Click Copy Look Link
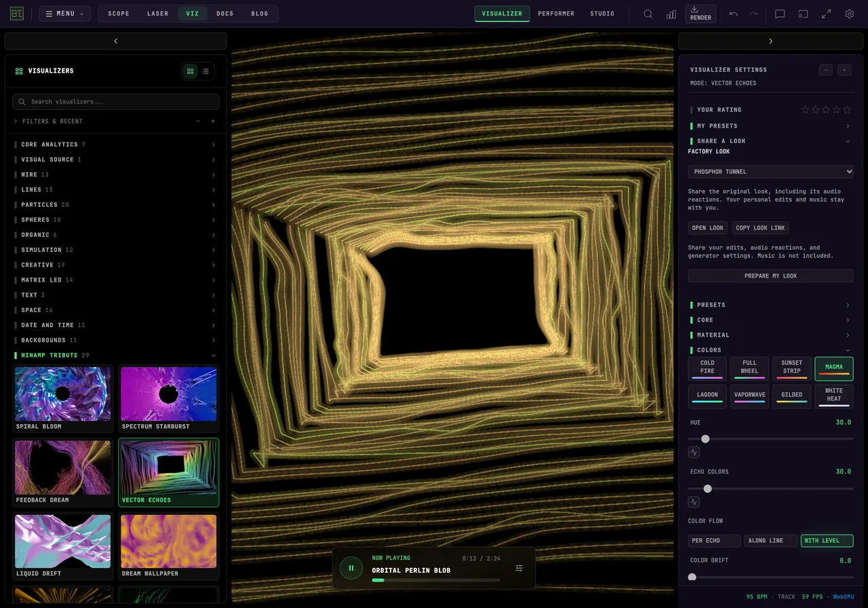Screen dimensions: 868x608 click(x=759, y=228)
